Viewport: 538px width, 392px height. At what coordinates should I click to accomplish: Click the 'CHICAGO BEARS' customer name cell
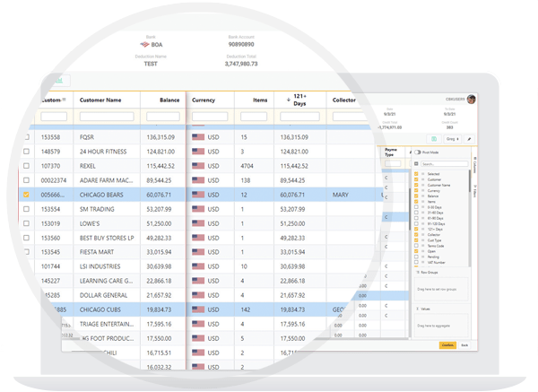pyautogui.click(x=101, y=195)
